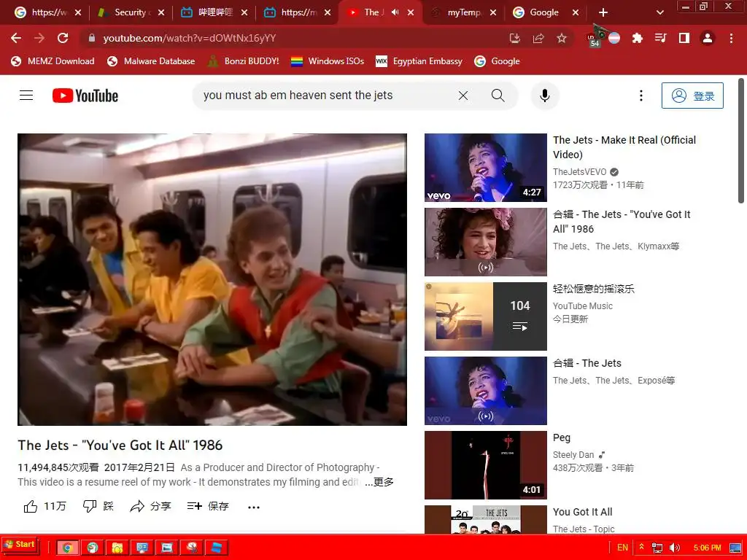Open the YouTube hamburger guide menu
This screenshot has width=747, height=560.
[x=26, y=96]
